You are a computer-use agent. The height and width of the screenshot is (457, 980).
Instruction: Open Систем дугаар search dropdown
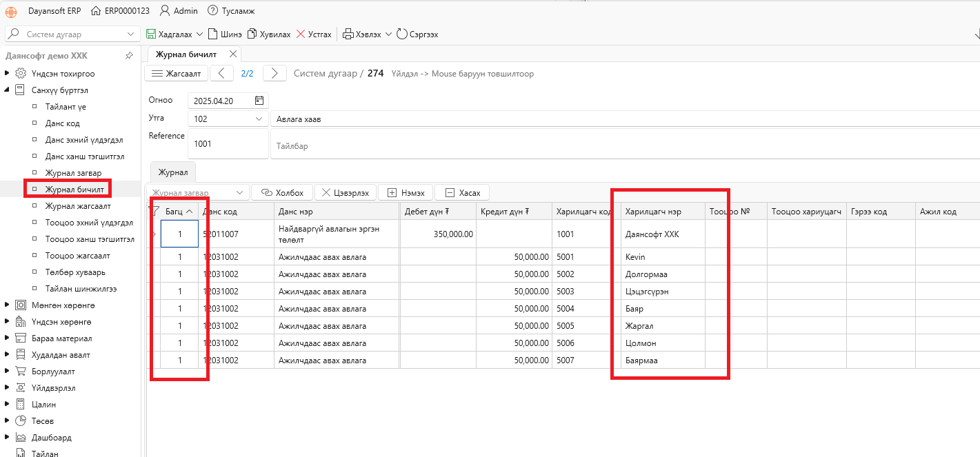click(x=132, y=34)
